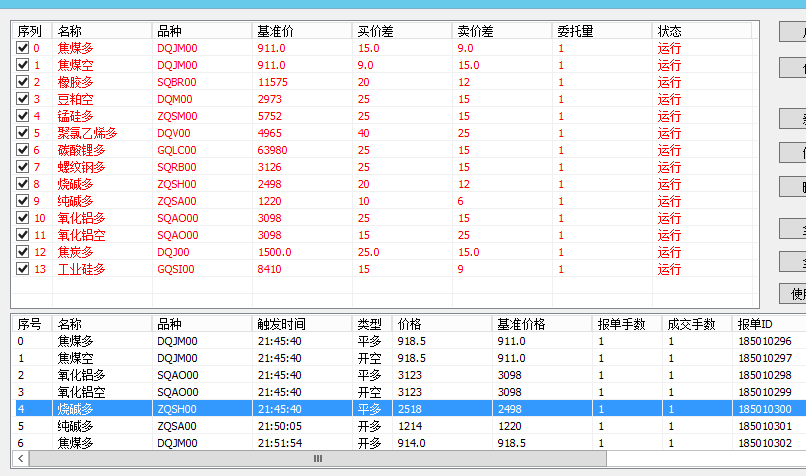Screen dimensions: 806x476
Task: Click the 类型 column header in lower table
Action: (371, 324)
